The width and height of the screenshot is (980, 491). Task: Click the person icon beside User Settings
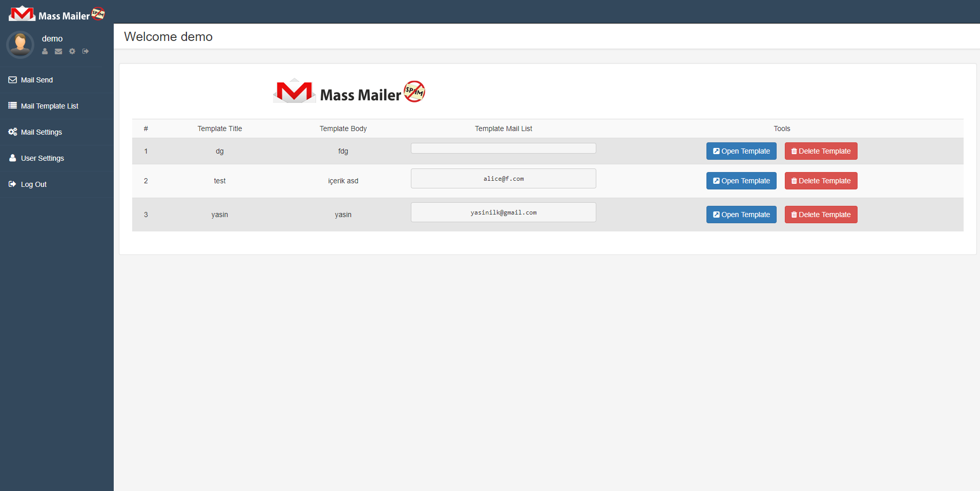[x=13, y=158]
